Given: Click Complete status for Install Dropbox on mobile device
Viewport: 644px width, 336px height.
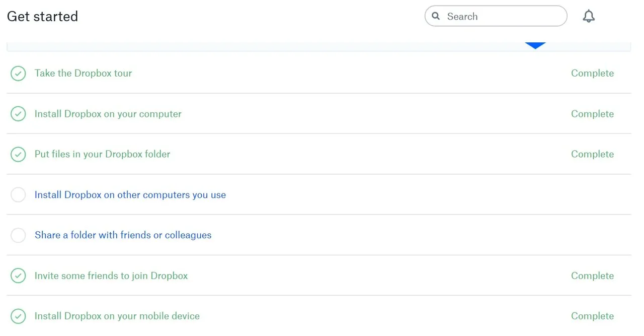Looking at the screenshot, I should [x=592, y=316].
